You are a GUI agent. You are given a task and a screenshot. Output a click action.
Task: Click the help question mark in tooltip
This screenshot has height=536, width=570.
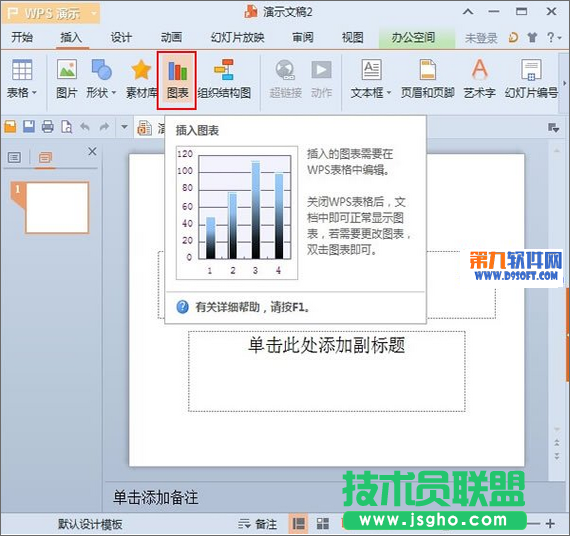click(182, 307)
